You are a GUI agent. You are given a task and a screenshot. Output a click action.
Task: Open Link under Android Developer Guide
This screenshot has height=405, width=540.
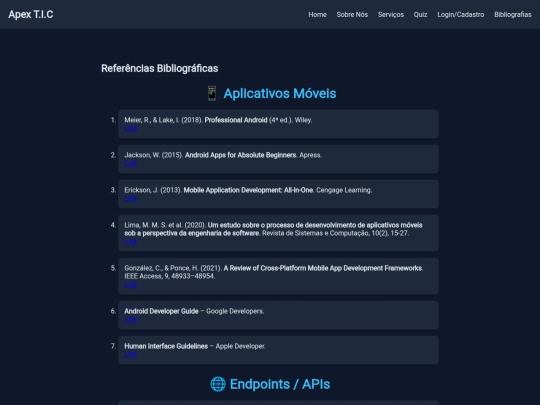pyautogui.click(x=131, y=320)
